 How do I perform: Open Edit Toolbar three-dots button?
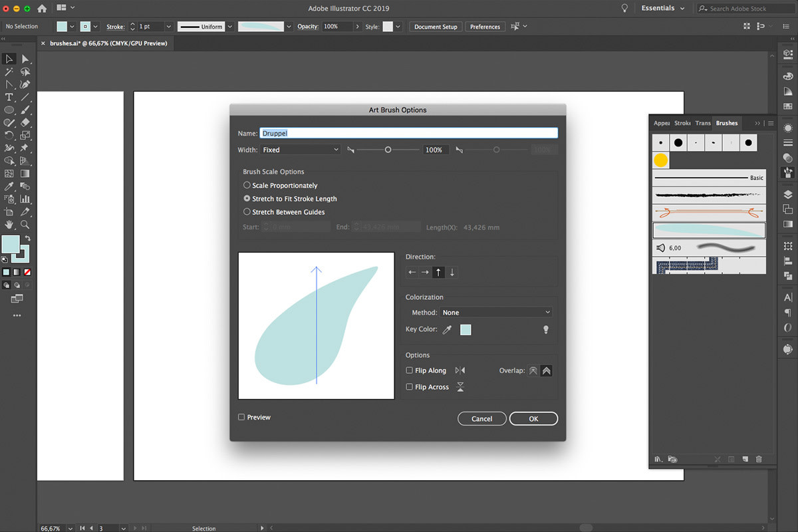coord(17,315)
